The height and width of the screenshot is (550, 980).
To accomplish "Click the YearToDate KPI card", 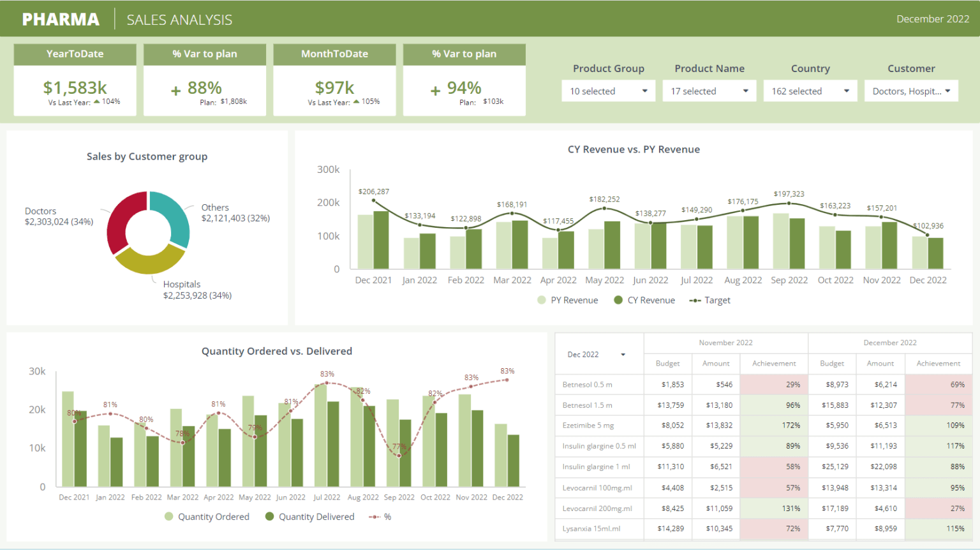I will click(x=75, y=79).
